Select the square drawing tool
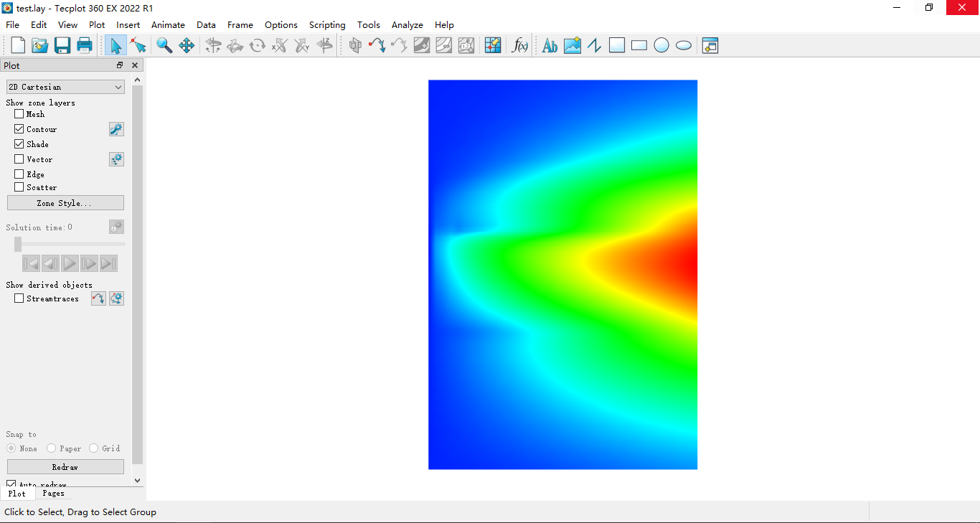Viewport: 980px width, 523px height. (617, 45)
